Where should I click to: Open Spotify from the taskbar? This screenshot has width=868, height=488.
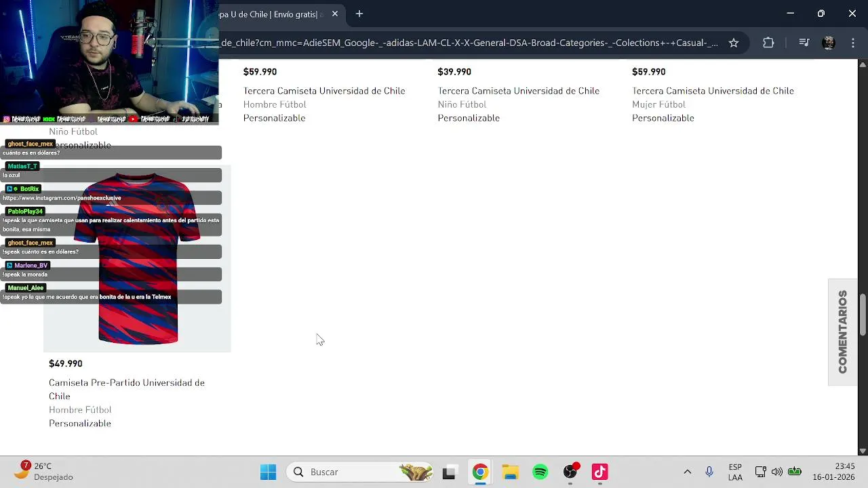pyautogui.click(x=540, y=472)
